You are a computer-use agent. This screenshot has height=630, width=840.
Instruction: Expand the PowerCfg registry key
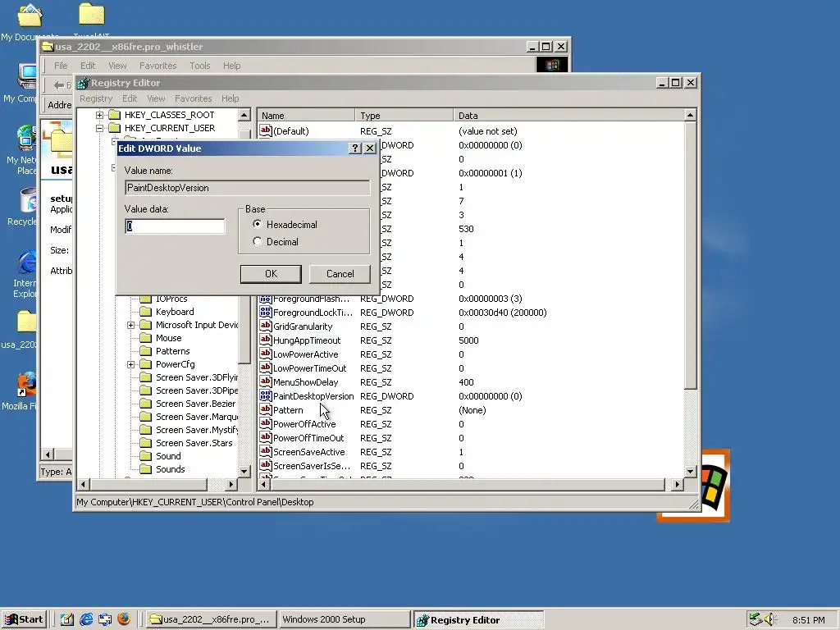tap(130, 365)
